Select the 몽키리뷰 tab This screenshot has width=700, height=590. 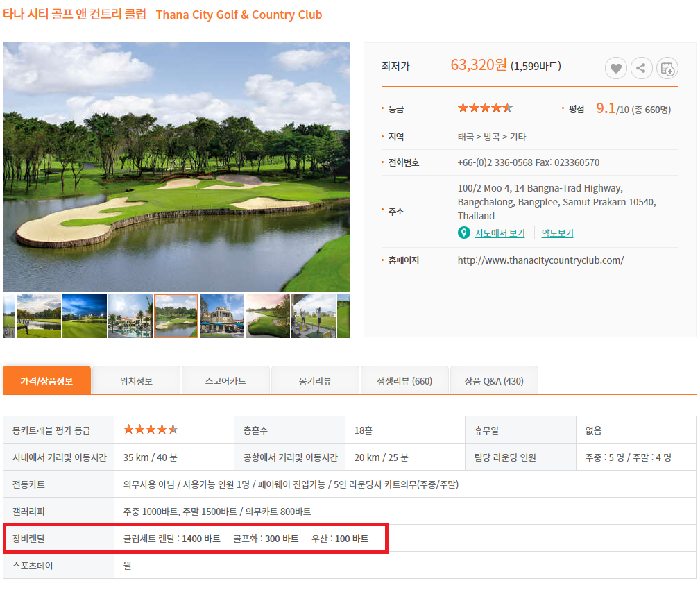coord(315,380)
